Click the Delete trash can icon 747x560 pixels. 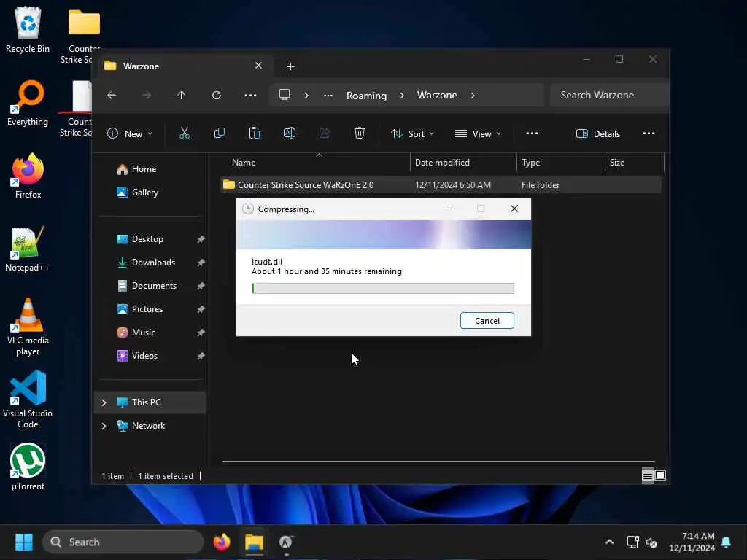click(x=360, y=133)
